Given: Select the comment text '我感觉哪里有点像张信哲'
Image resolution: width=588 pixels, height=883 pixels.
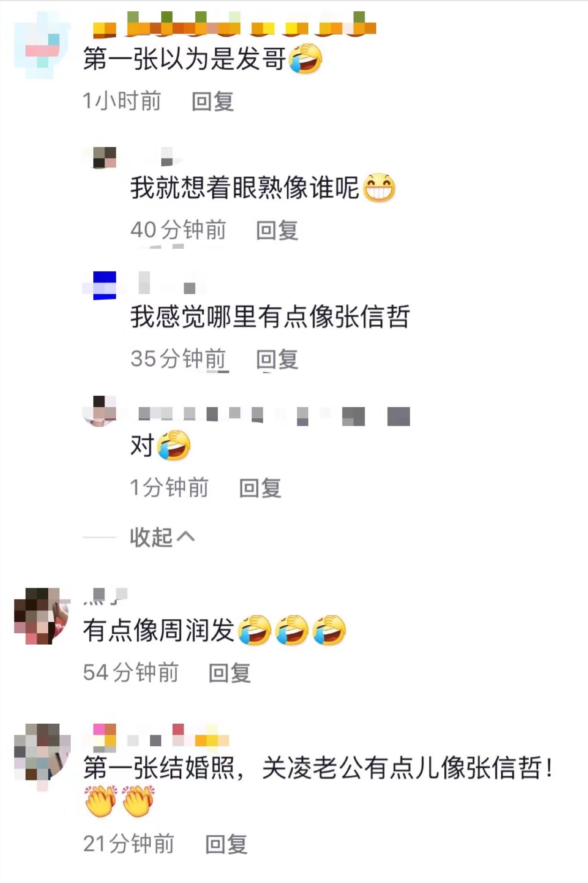Looking at the screenshot, I should (x=270, y=317).
